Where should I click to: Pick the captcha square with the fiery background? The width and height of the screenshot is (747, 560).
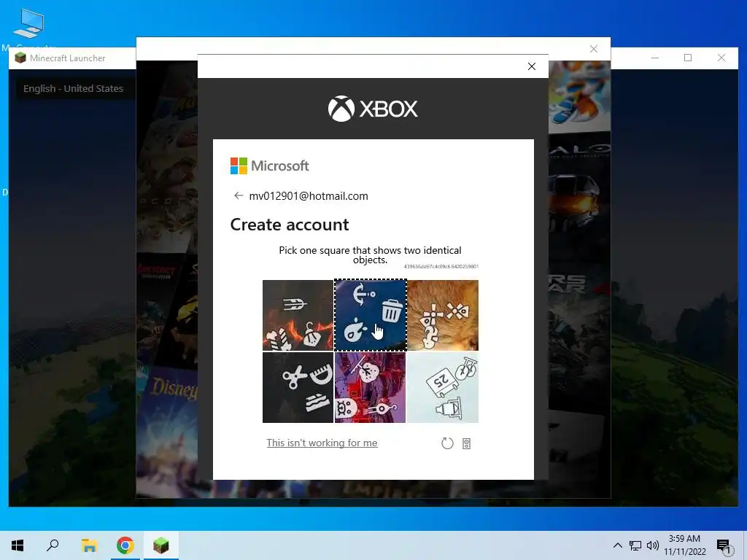(x=298, y=315)
